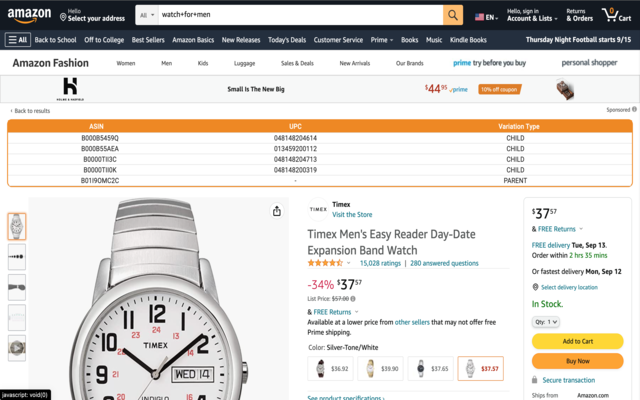The height and width of the screenshot is (400, 640).
Task: Expand the Qty quantity dropdown
Action: [x=546, y=322]
